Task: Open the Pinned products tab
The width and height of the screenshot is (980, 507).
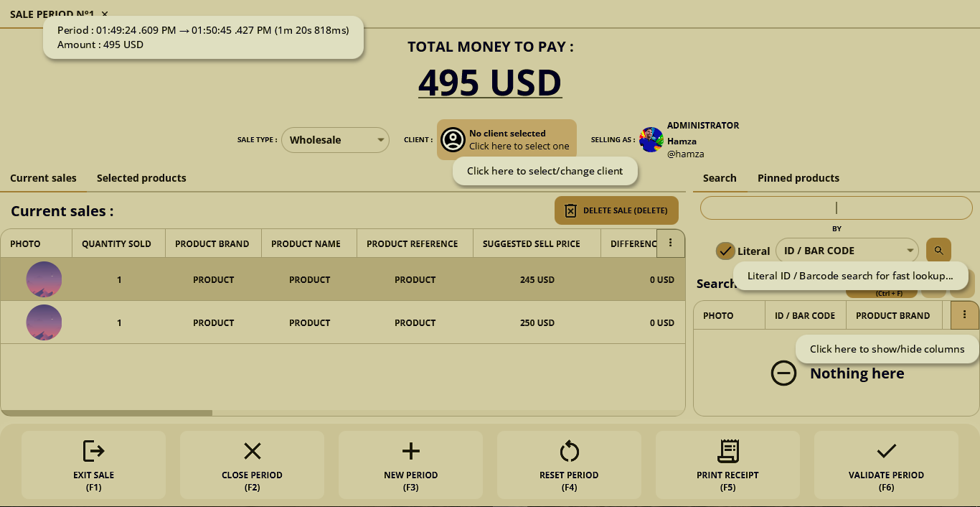Action: coord(798,178)
